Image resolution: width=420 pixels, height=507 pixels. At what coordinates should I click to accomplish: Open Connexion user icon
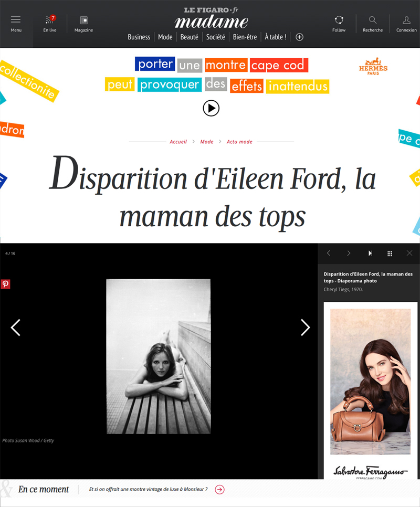pyautogui.click(x=406, y=20)
